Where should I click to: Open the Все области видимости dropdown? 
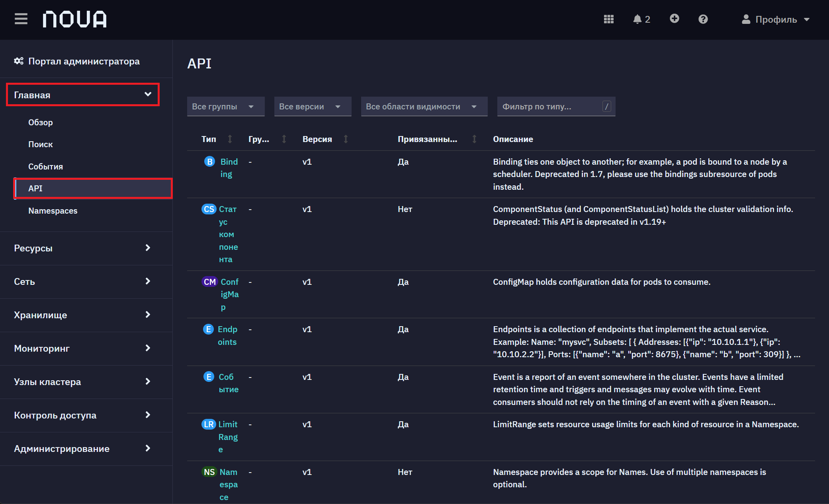coord(424,106)
